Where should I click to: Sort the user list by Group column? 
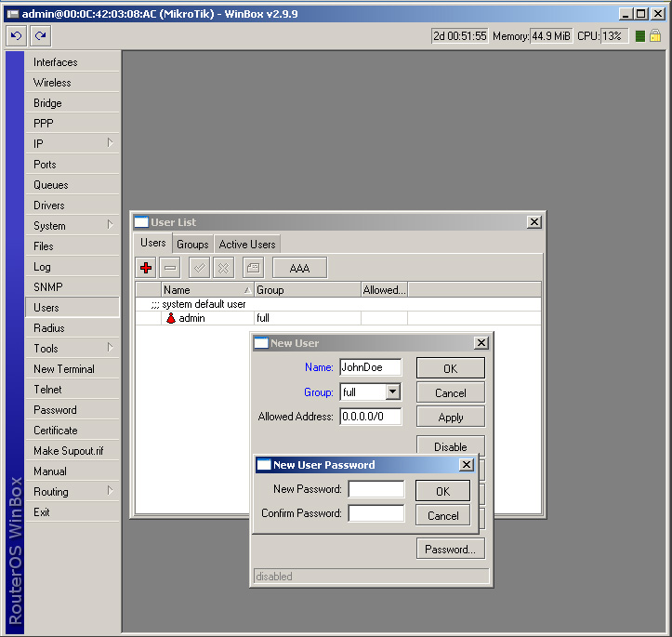pyautogui.click(x=308, y=290)
